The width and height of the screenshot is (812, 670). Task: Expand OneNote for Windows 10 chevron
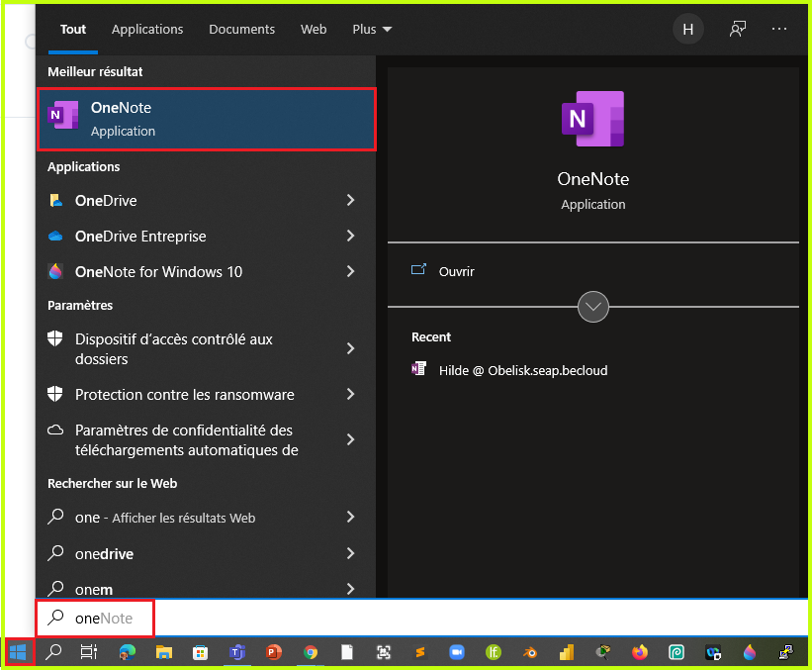tap(350, 271)
